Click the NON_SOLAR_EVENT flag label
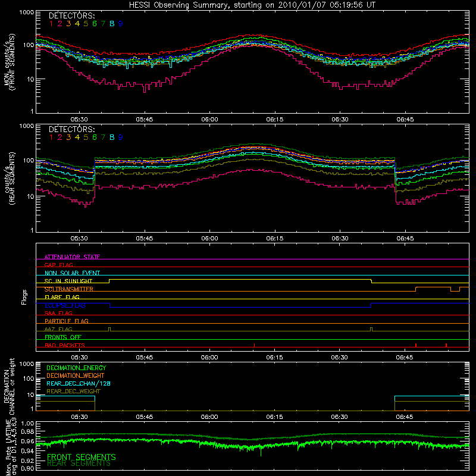The image size is (476, 476). [72, 273]
